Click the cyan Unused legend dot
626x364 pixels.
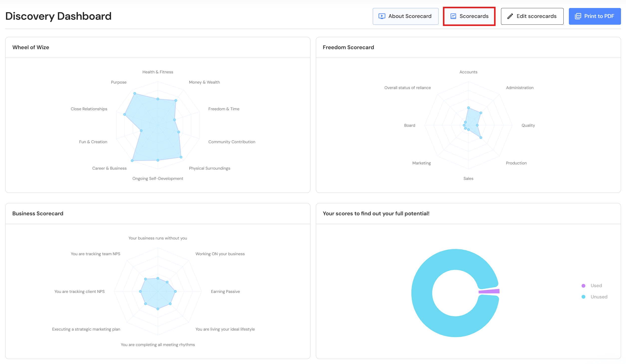[x=583, y=297]
